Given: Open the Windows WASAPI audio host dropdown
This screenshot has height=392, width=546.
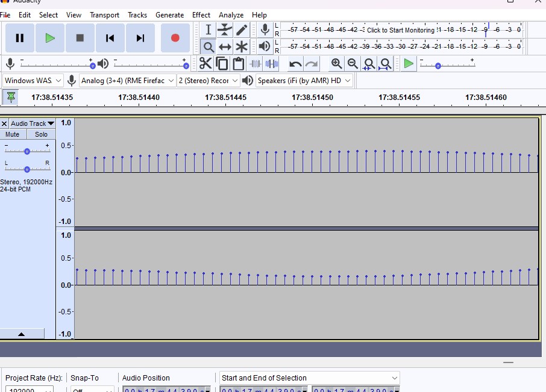Looking at the screenshot, I should tap(33, 80).
